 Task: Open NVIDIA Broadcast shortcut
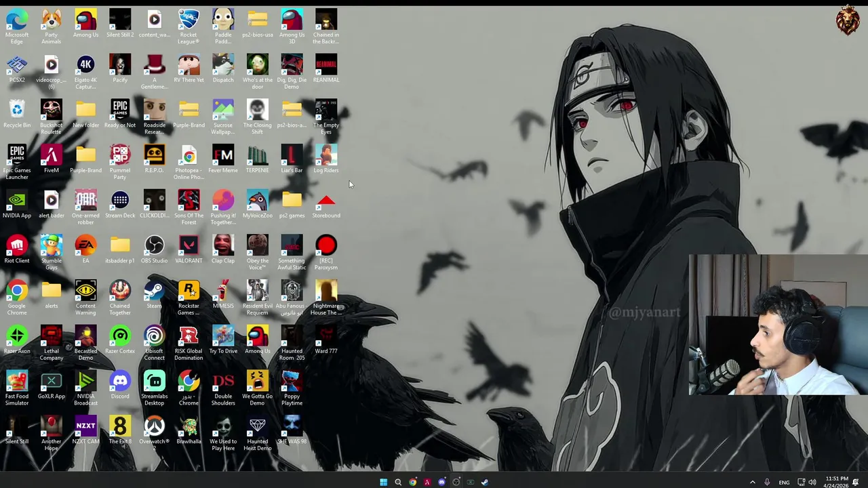point(85,388)
